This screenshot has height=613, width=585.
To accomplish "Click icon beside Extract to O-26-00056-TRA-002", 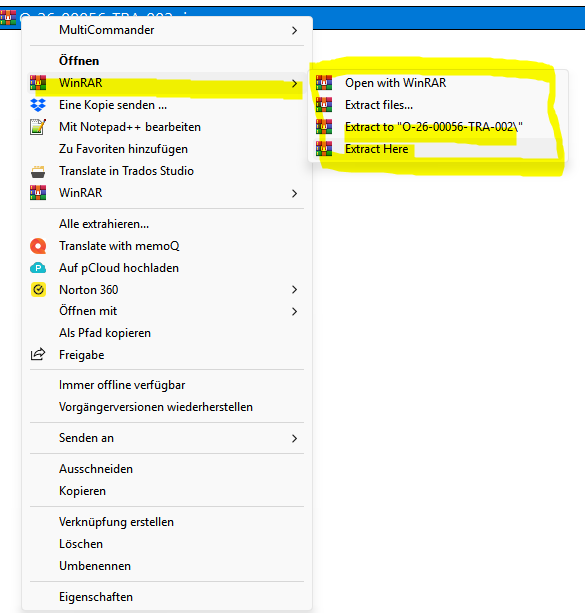I will coord(324,127).
